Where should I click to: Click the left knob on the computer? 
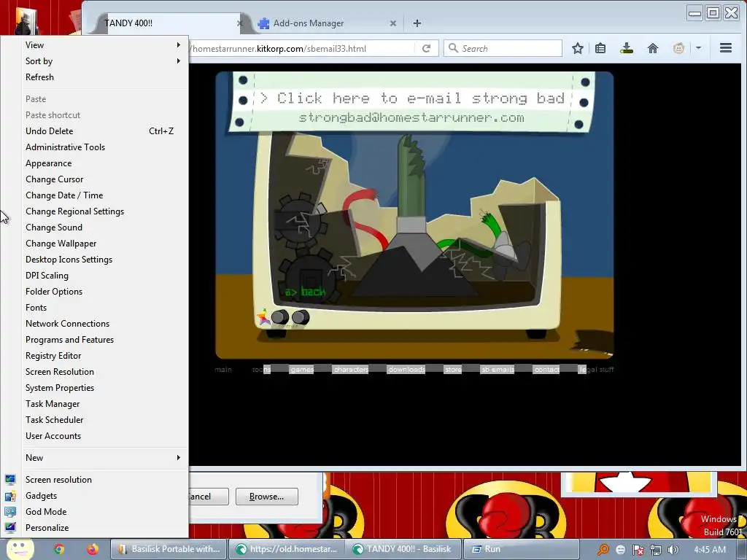[280, 316]
